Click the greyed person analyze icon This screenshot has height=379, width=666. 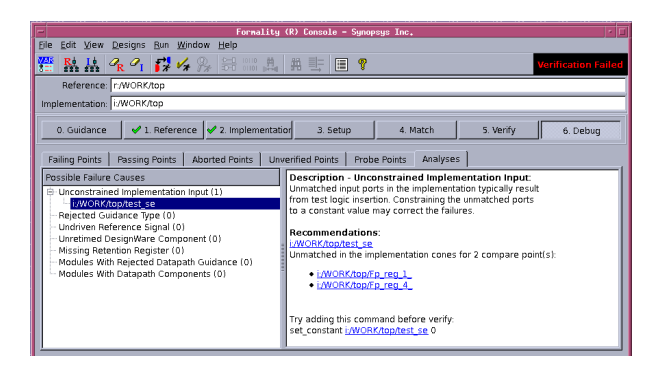203,65
